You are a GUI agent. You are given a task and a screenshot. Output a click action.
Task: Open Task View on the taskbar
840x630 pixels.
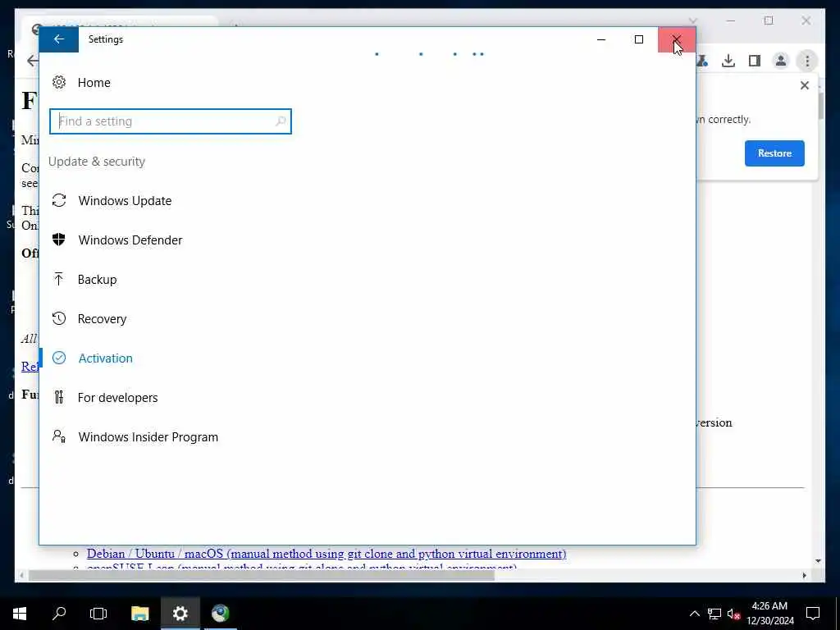(x=98, y=614)
